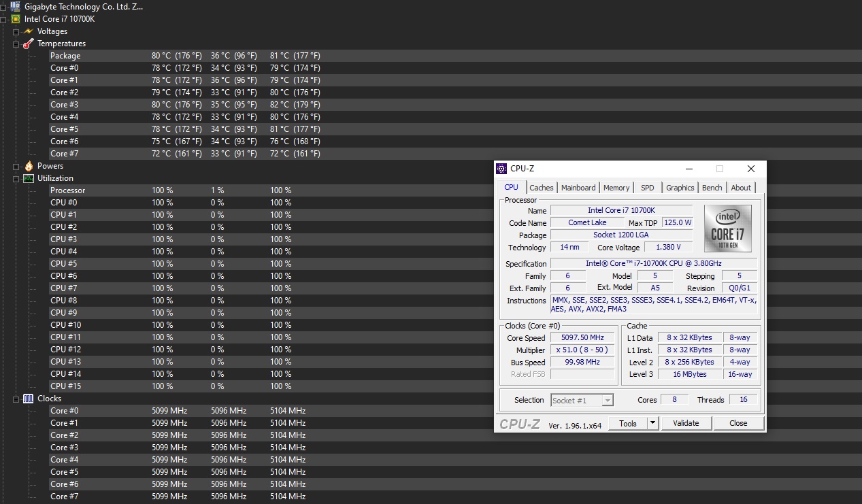
Task: Click the Intel Core i7 10th Gen logo
Action: click(728, 229)
